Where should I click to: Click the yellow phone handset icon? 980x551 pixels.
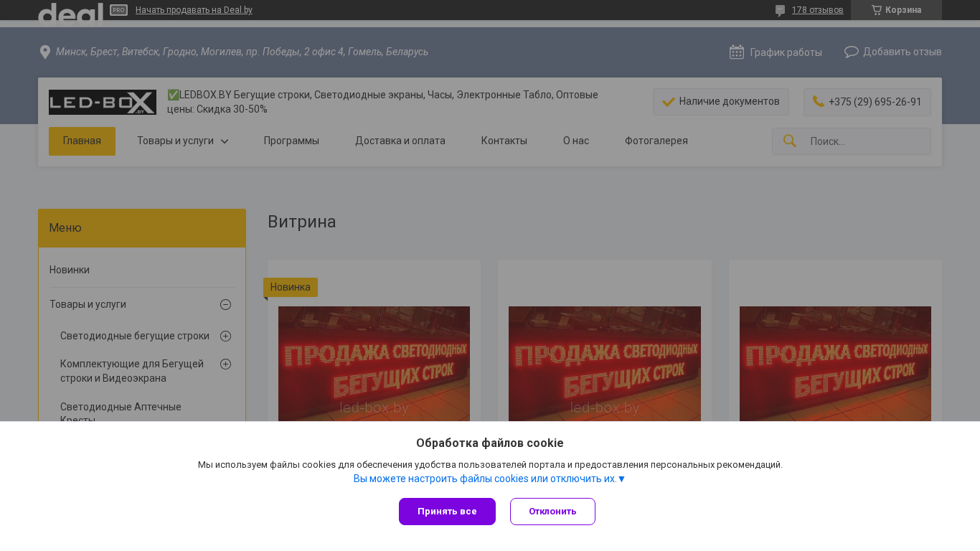[818, 101]
